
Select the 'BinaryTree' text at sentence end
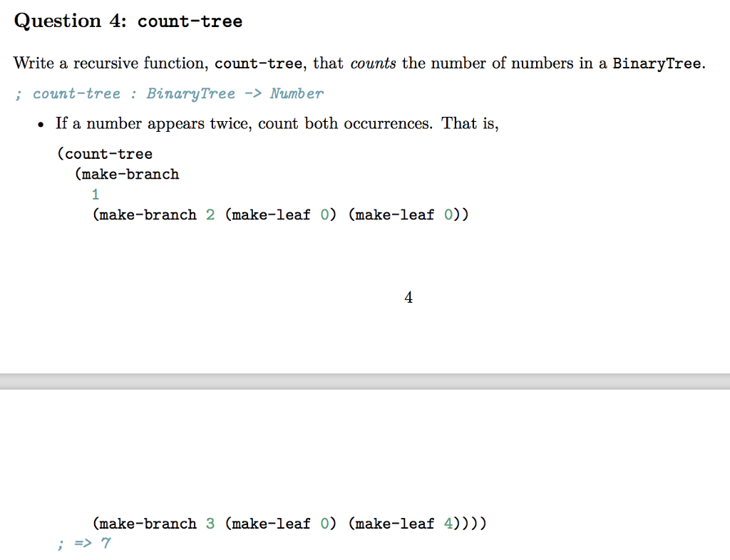657,63
